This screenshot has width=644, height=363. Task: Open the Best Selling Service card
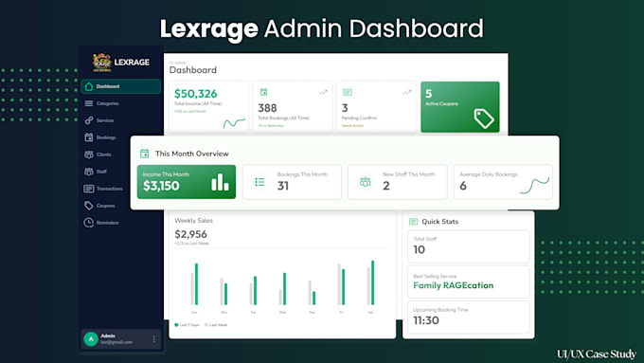click(x=468, y=281)
